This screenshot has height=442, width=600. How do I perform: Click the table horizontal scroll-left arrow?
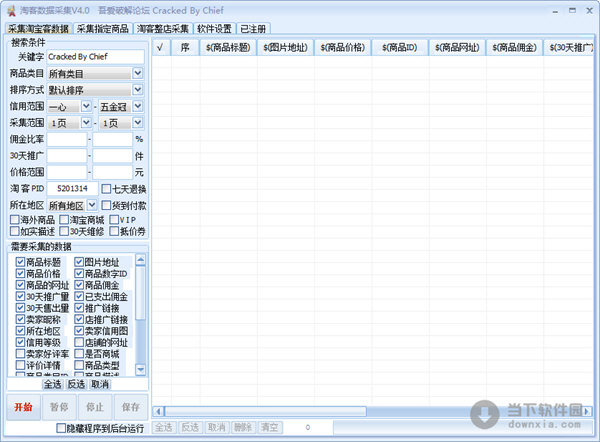tap(158, 412)
